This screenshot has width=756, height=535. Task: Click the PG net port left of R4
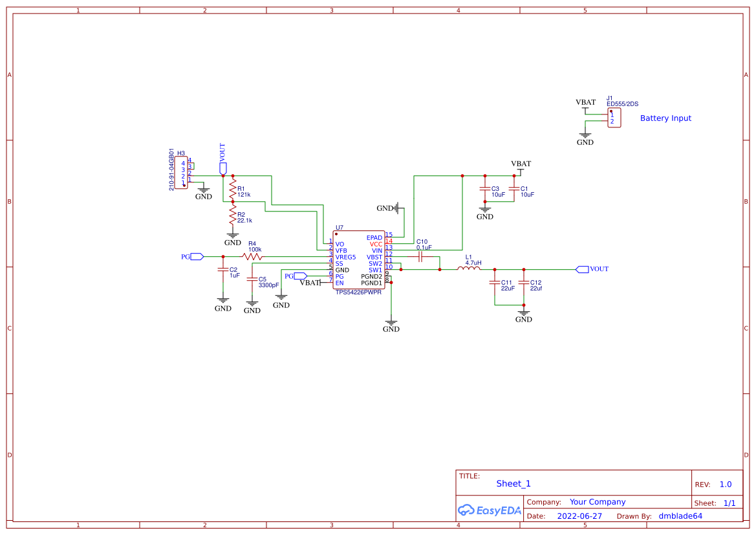pyautogui.click(x=197, y=257)
